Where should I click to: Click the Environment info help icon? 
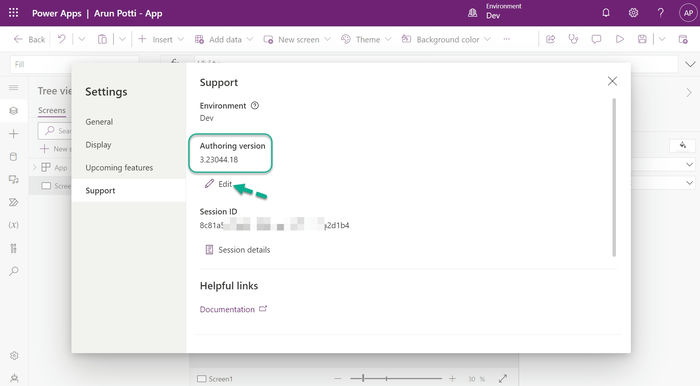(254, 105)
